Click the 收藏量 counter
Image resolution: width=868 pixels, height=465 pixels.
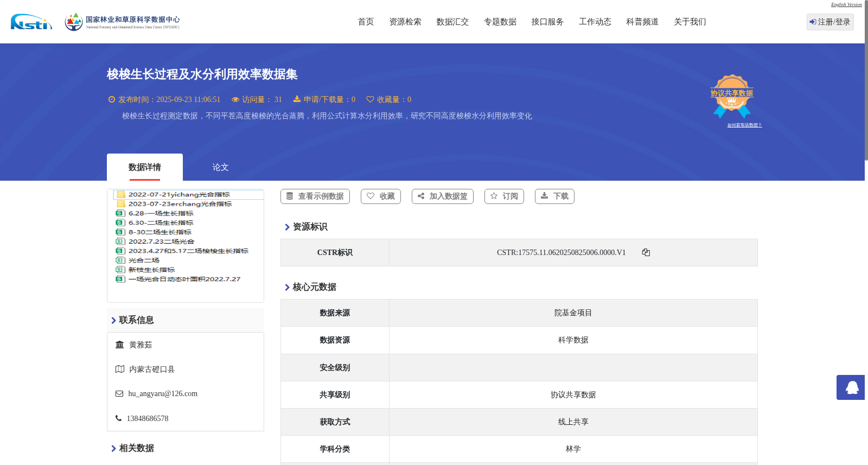pyautogui.click(x=389, y=99)
